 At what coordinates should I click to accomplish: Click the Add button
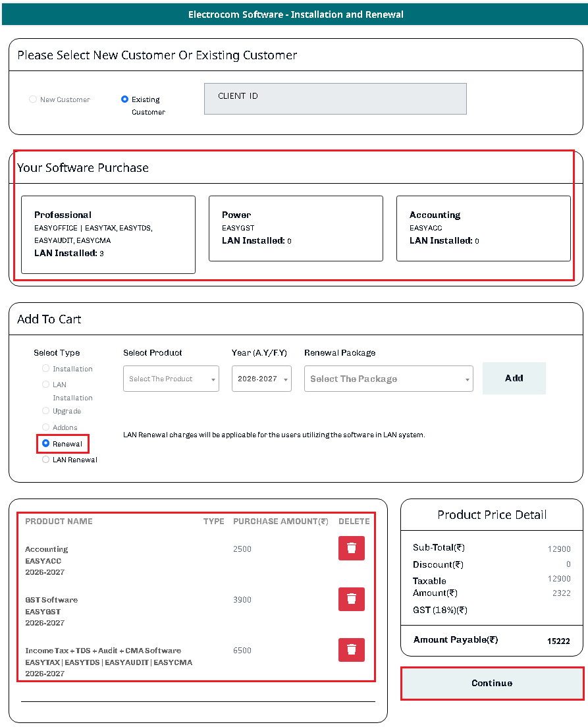pyautogui.click(x=514, y=378)
